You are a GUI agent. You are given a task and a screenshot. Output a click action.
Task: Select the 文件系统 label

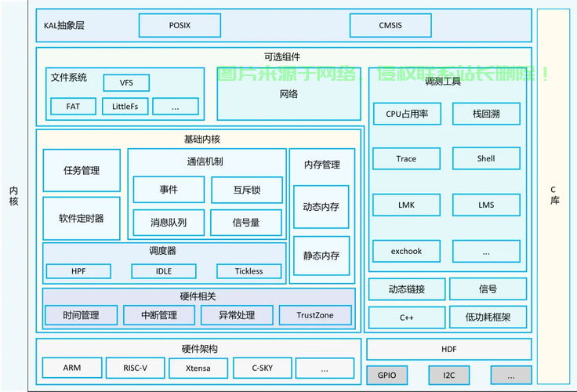click(x=69, y=78)
